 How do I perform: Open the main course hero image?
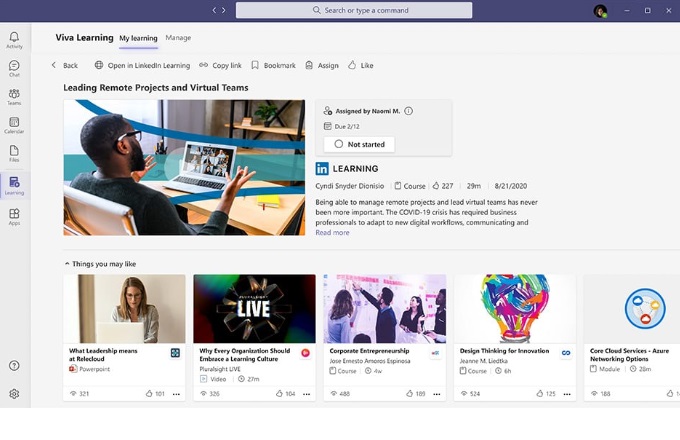click(184, 168)
